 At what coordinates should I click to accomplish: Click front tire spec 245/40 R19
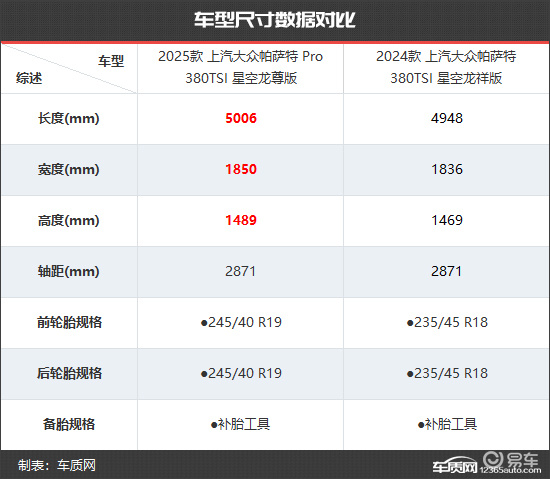pyautogui.click(x=241, y=322)
